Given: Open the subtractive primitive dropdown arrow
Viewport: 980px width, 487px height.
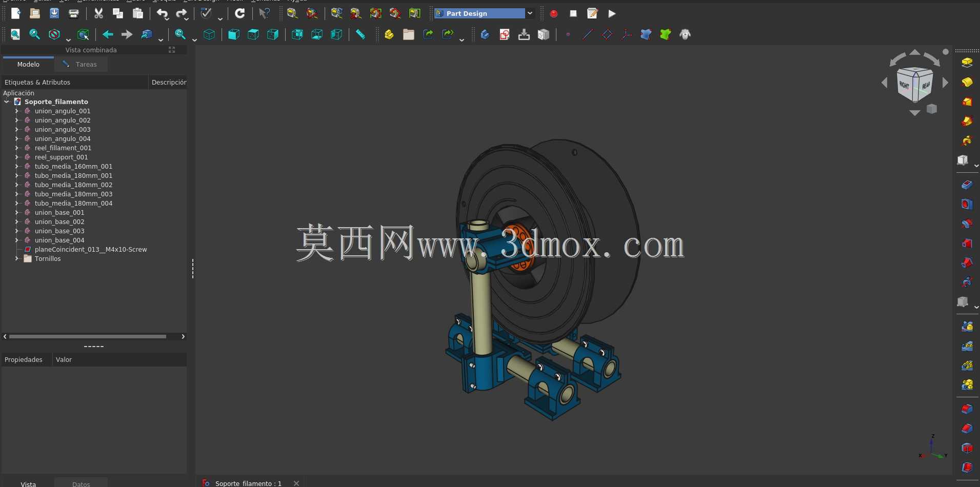Looking at the screenshot, I should pyautogui.click(x=976, y=307).
